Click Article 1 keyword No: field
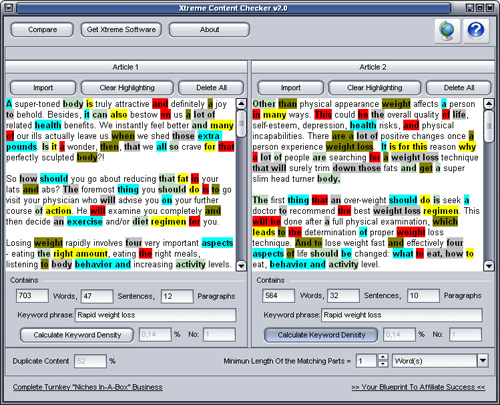500x405 pixels. click(x=219, y=335)
